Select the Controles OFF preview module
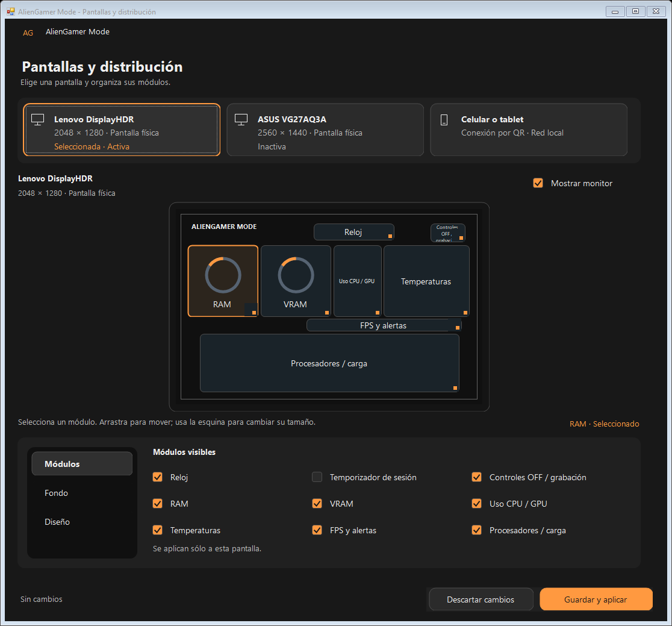Image resolution: width=672 pixels, height=626 pixels. pyautogui.click(x=447, y=233)
